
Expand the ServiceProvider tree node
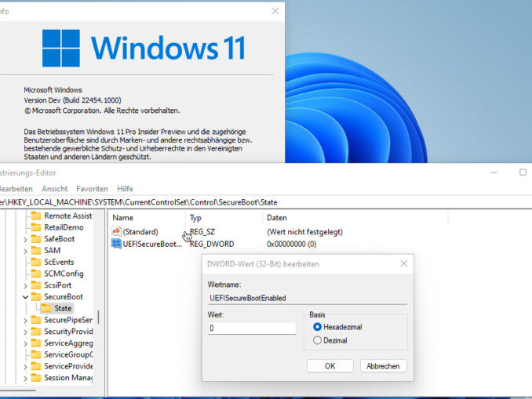point(25,367)
